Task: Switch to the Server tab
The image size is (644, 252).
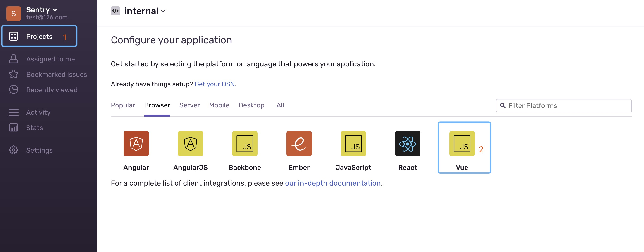Action: [189, 105]
